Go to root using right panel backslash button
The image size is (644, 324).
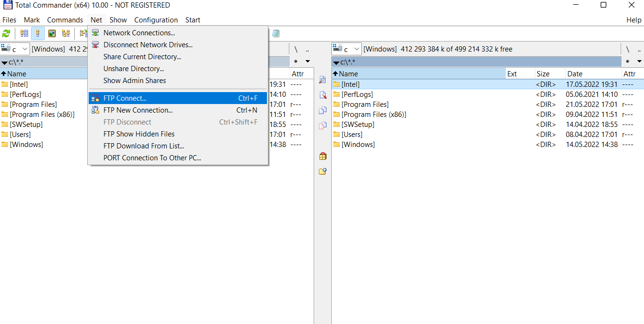coord(628,49)
